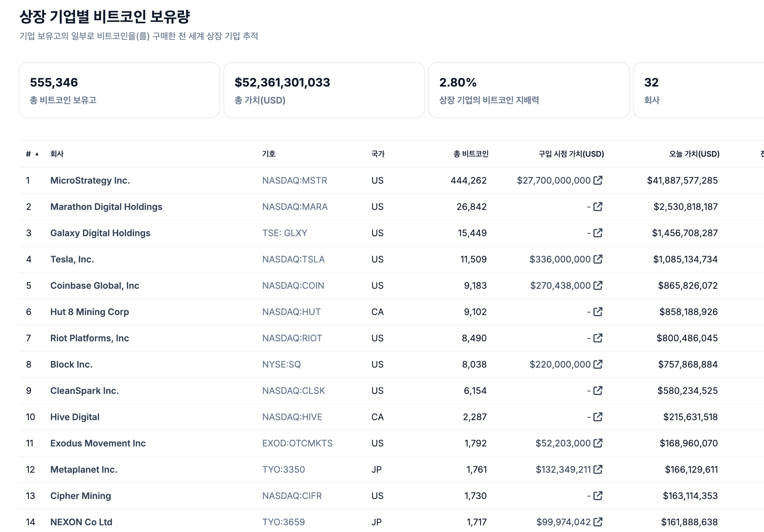Viewport: 764px width, 532px height.
Task: Open NEXON Co Ltd link
Action: (81, 522)
